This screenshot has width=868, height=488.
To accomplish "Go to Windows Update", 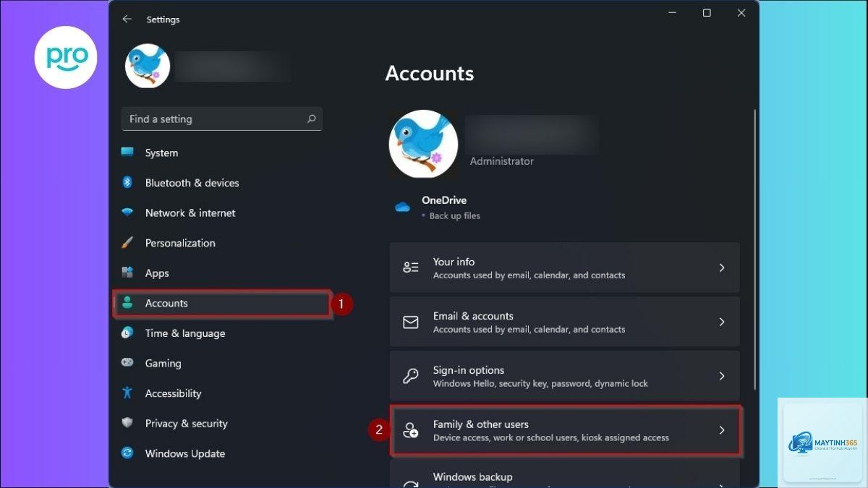I will pyautogui.click(x=221, y=453).
